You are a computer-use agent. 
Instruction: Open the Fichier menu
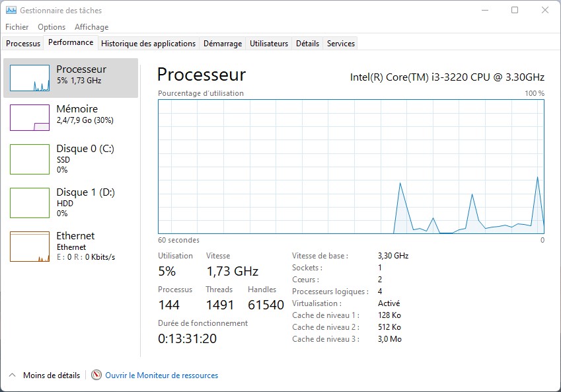[x=17, y=27]
